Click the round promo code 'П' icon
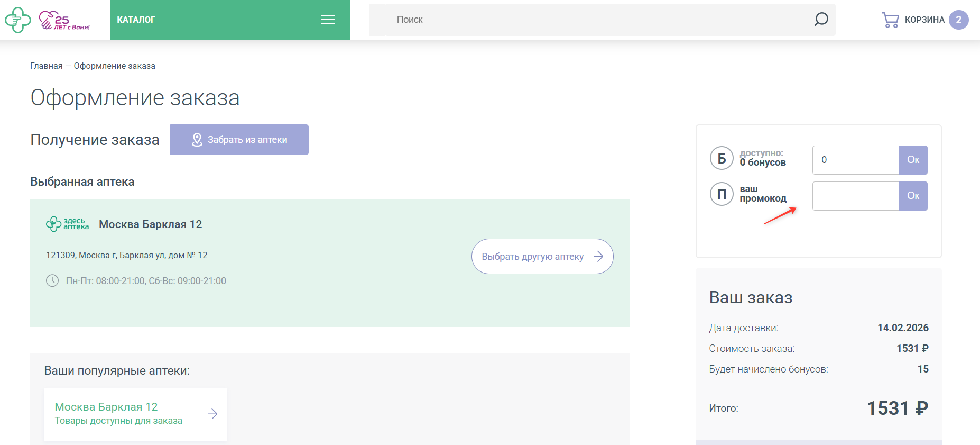Viewport: 980px width, 445px height. (722, 194)
